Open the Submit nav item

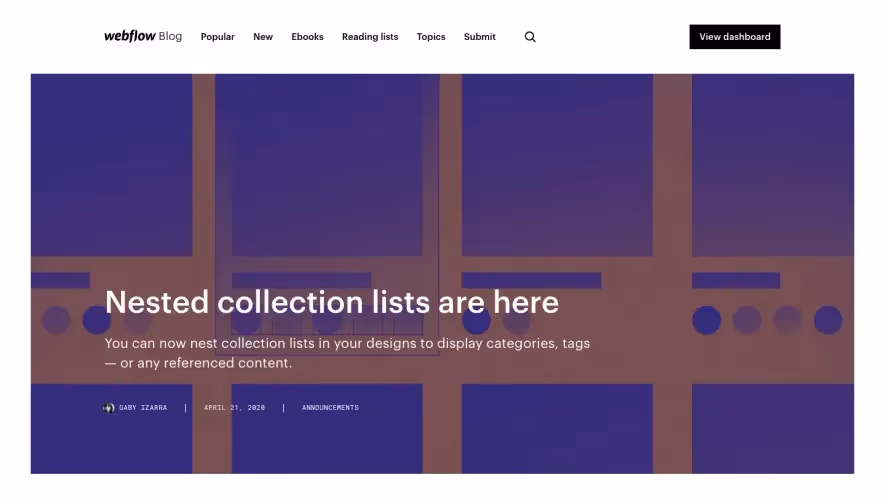[x=479, y=37]
